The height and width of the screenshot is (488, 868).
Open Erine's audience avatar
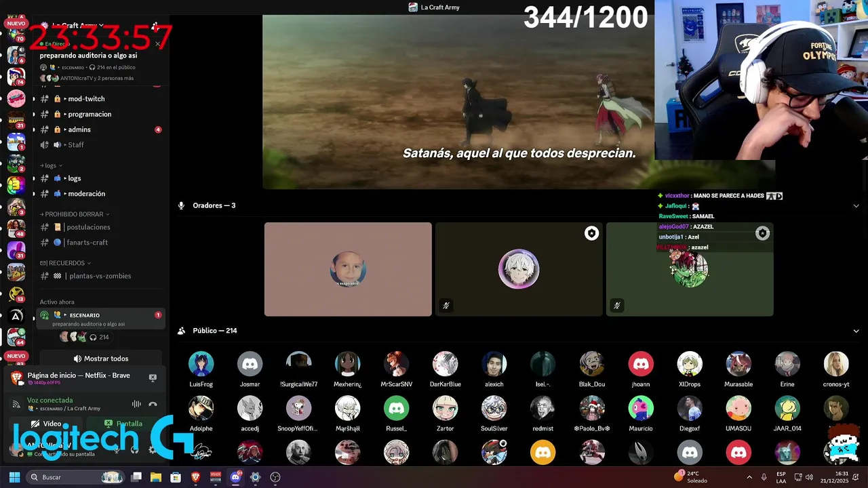pos(787,364)
